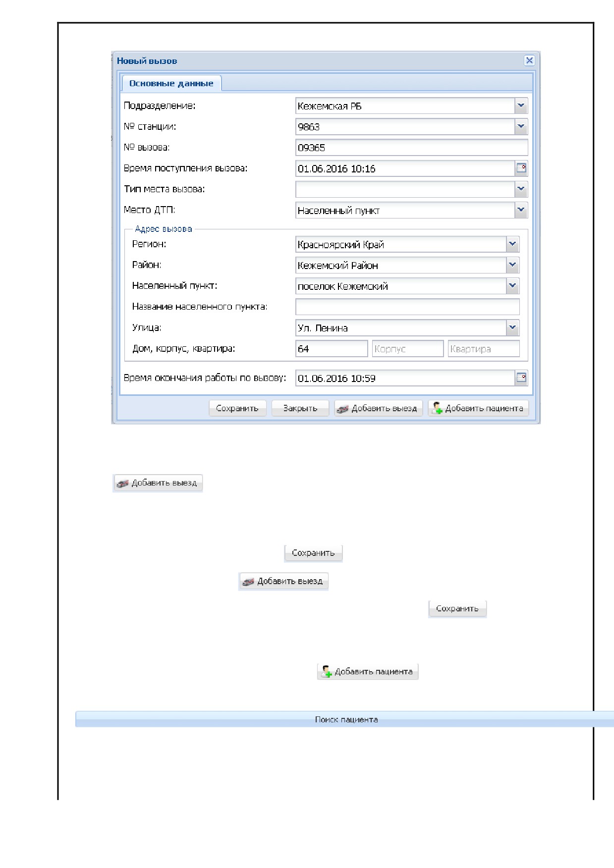Click the Название населенного пункта field

(x=407, y=307)
